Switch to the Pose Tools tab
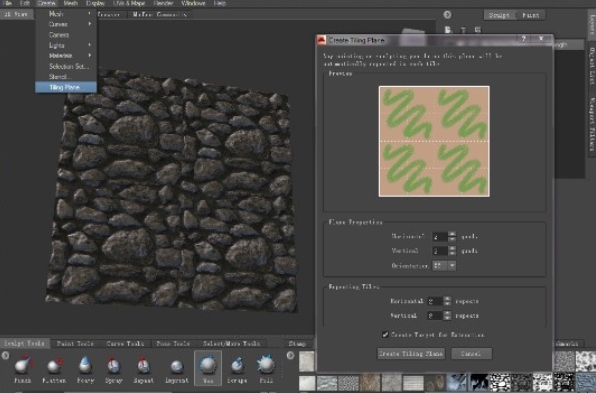 (173, 343)
